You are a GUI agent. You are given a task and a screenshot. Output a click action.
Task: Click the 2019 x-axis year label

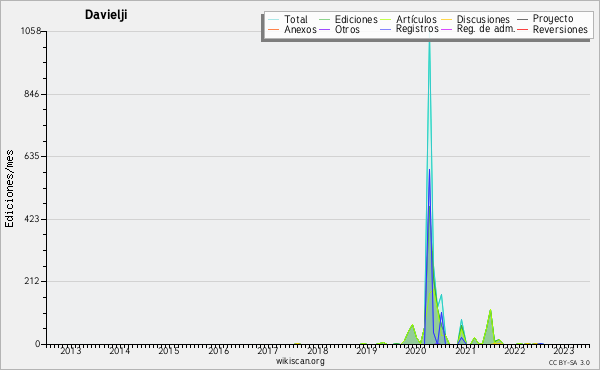[x=366, y=351]
